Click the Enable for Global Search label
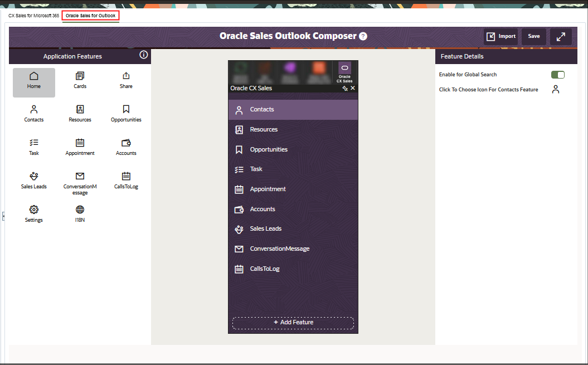This screenshot has height=365, width=588. point(468,75)
